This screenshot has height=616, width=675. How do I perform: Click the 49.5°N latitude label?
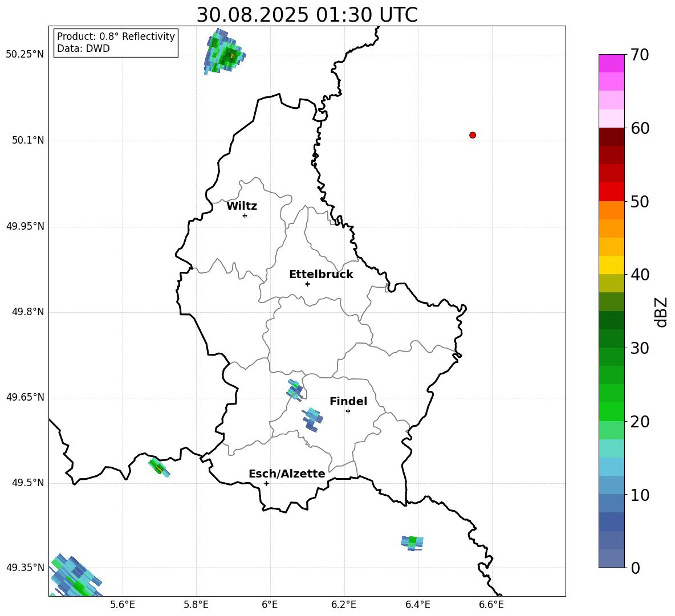pyautogui.click(x=28, y=483)
